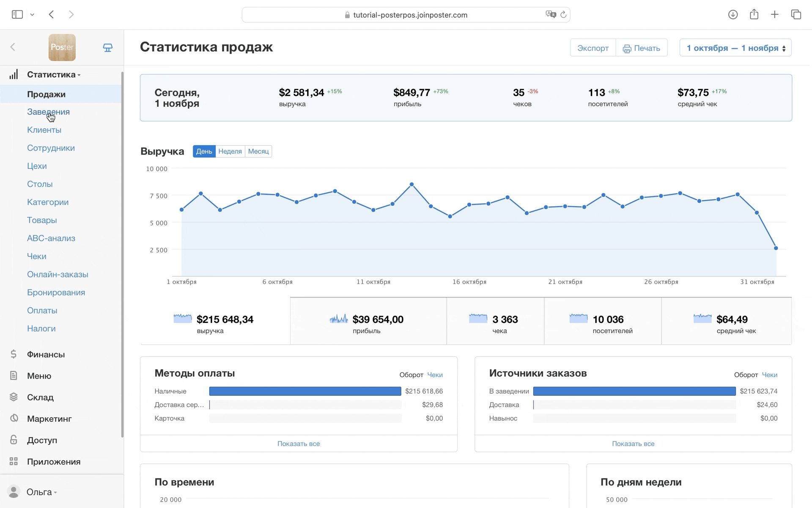Switch revenue chart to Месяц
The image size is (812, 508).
pyautogui.click(x=258, y=152)
